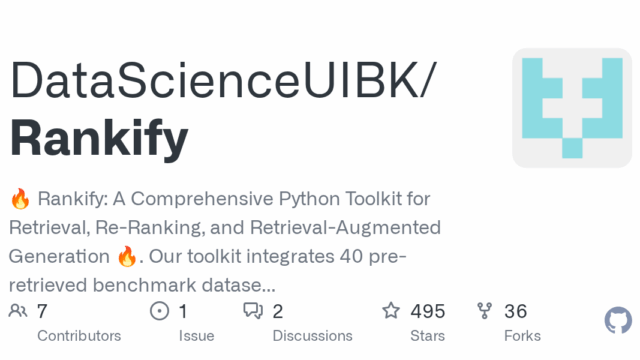Open the bold Rankify repository title

pyautogui.click(x=99, y=138)
